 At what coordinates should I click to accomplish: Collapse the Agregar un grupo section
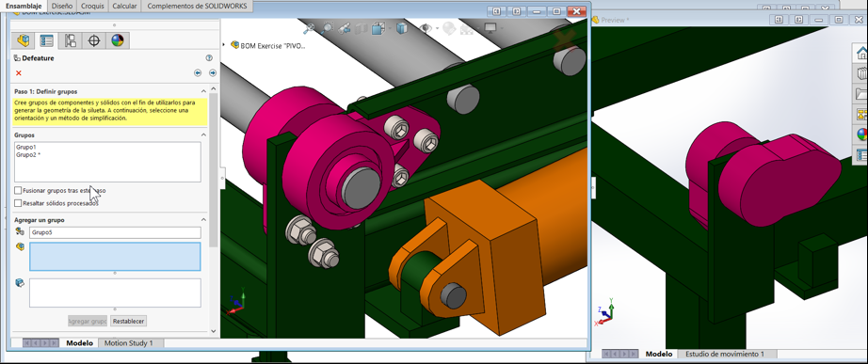coord(203,219)
